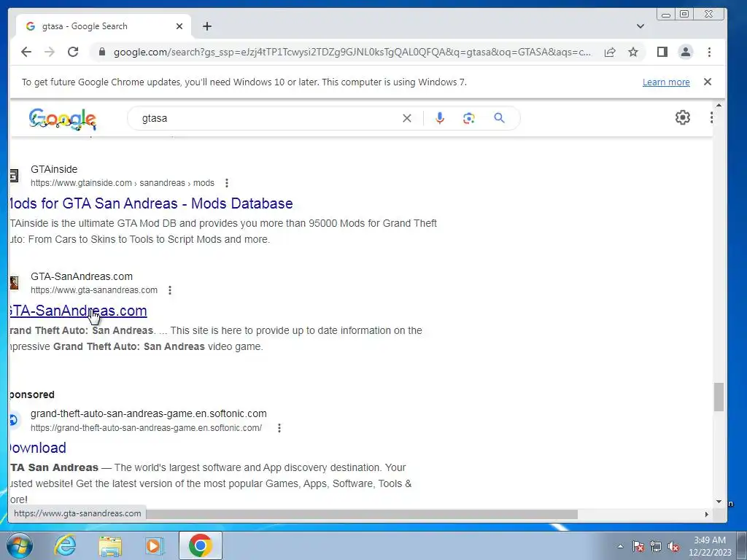Share this page using the share icon
The height and width of the screenshot is (560, 747).
(x=610, y=52)
